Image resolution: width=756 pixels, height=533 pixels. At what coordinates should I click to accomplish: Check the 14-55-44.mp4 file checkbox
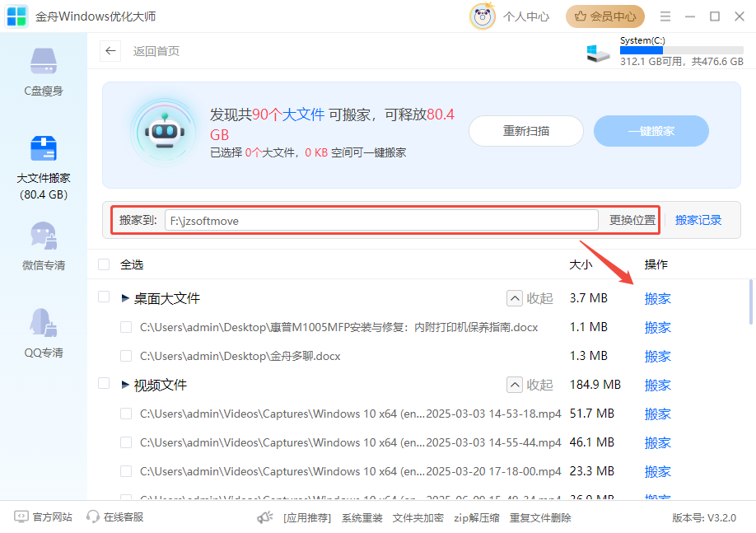click(x=126, y=443)
